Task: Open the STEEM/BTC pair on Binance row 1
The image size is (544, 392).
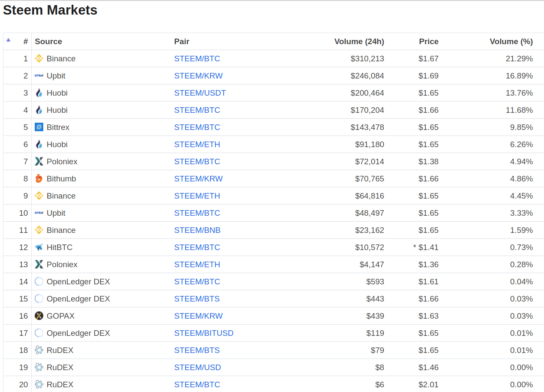Action: [197, 59]
